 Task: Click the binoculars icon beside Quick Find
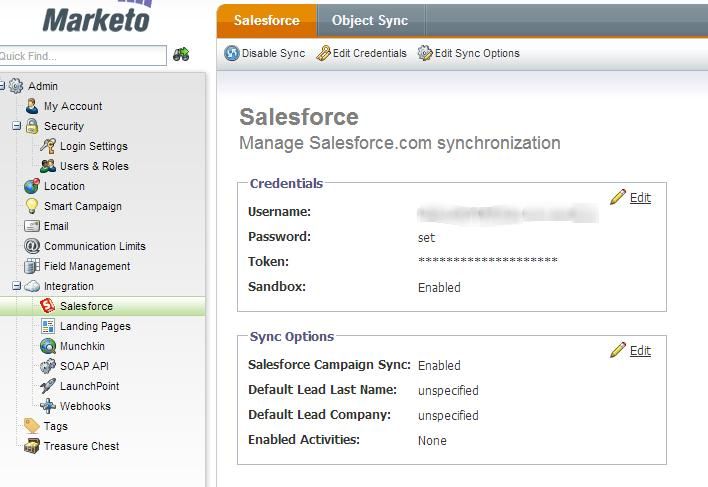[x=181, y=55]
